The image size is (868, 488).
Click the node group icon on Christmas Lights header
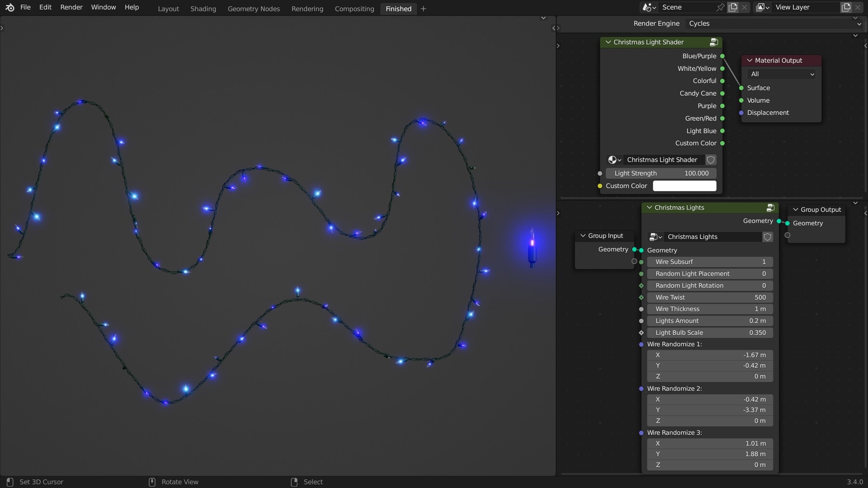(x=769, y=207)
